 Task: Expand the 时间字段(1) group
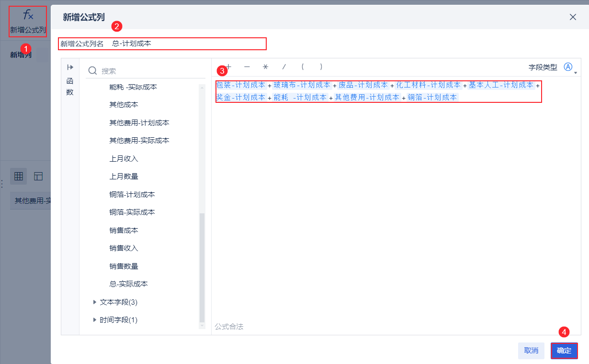95,320
